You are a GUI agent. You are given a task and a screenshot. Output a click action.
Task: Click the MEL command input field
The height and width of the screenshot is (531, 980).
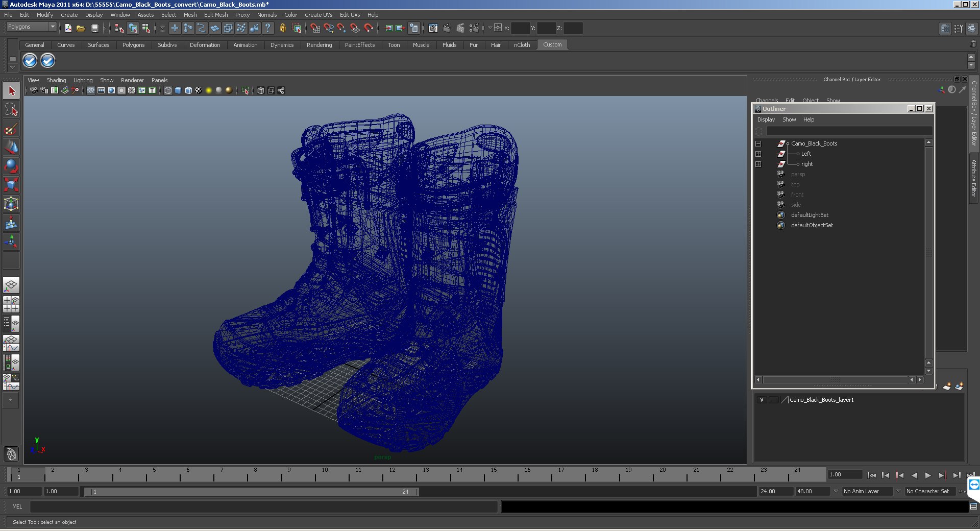pyautogui.click(x=264, y=506)
